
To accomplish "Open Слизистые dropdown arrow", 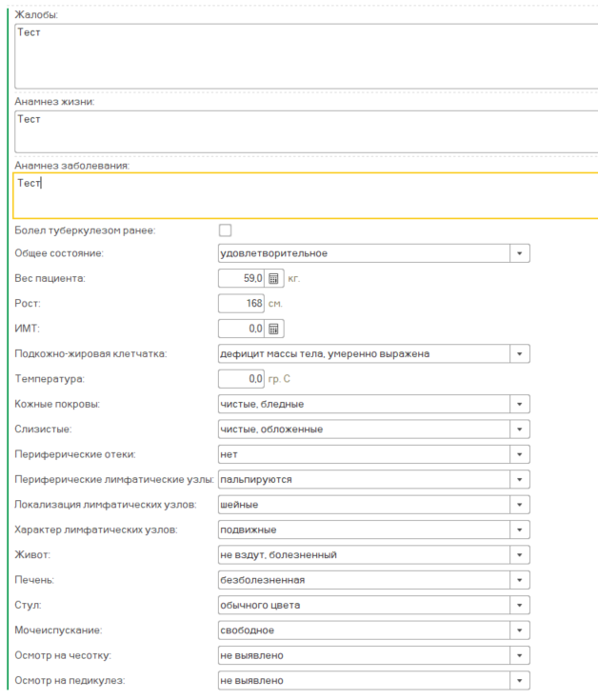I will [520, 429].
